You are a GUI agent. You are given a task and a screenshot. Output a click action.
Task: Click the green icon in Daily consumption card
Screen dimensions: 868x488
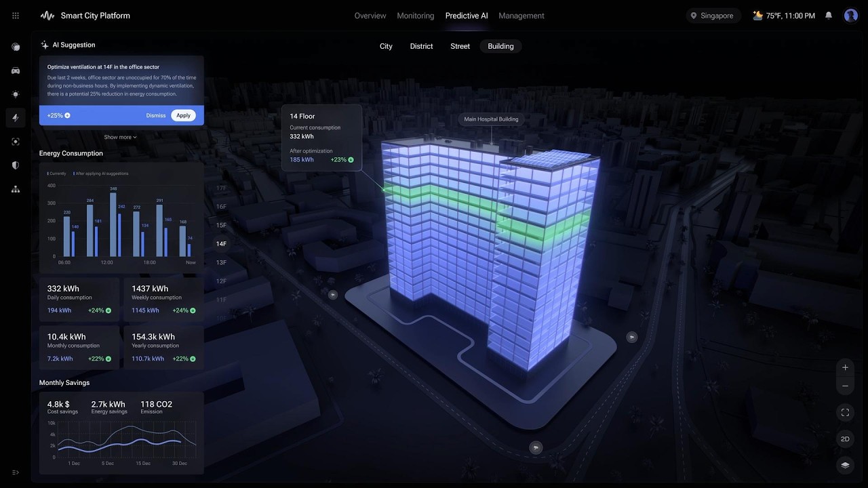pos(108,310)
